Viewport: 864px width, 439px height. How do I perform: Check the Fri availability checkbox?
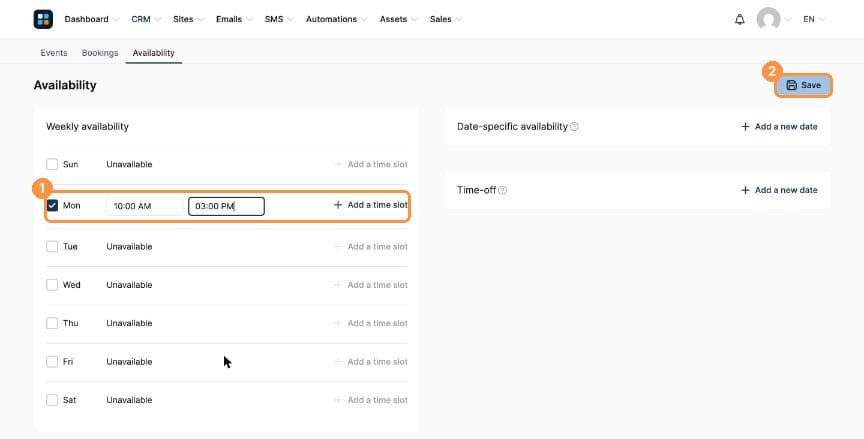[x=52, y=361]
